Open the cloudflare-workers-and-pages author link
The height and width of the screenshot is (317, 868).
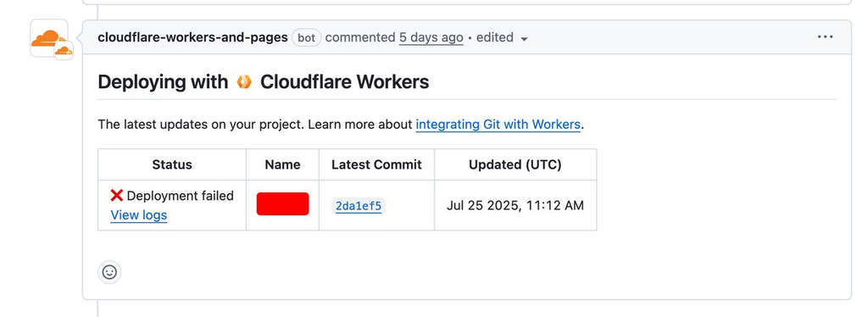pos(192,37)
